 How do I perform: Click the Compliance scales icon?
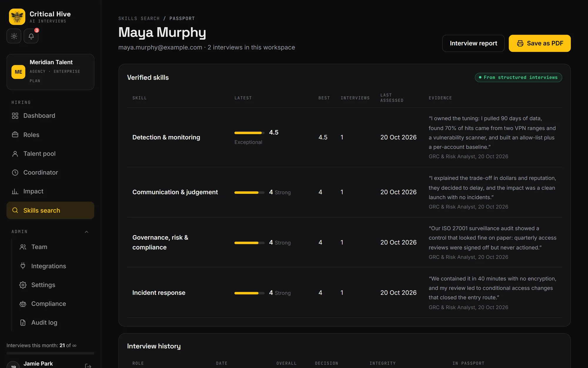(23, 304)
